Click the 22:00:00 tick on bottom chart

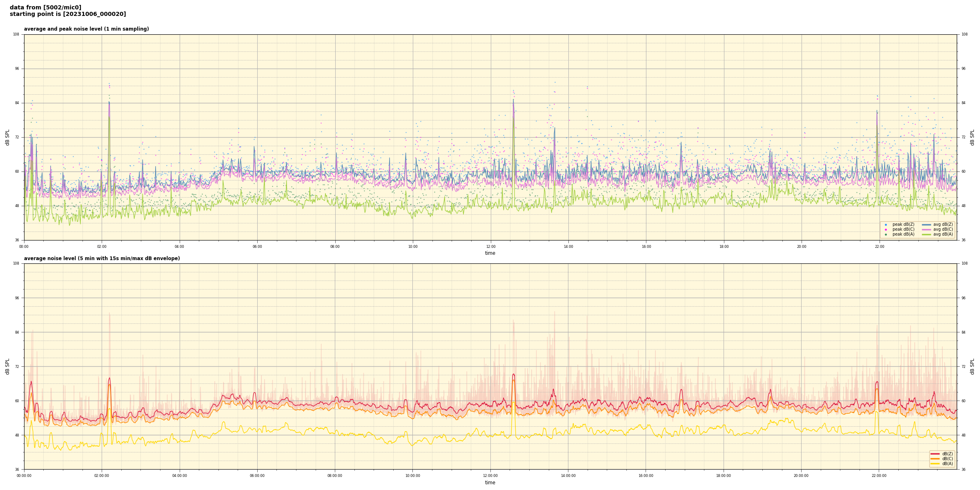(x=879, y=476)
